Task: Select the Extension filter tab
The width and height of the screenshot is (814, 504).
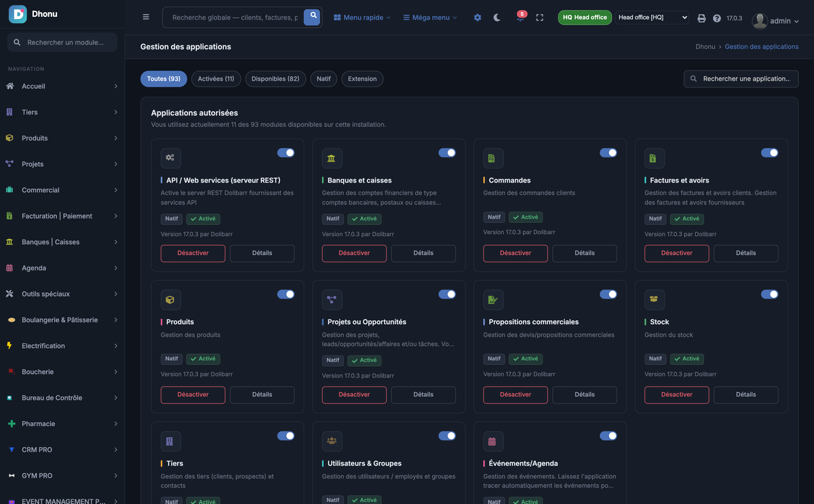Action: point(362,79)
